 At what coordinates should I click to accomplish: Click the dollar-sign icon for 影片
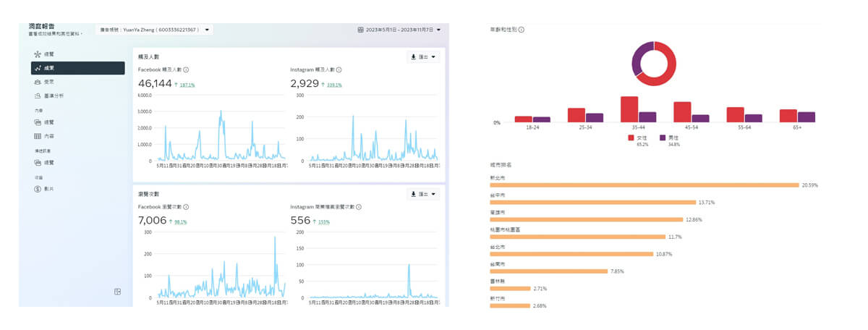(37, 189)
